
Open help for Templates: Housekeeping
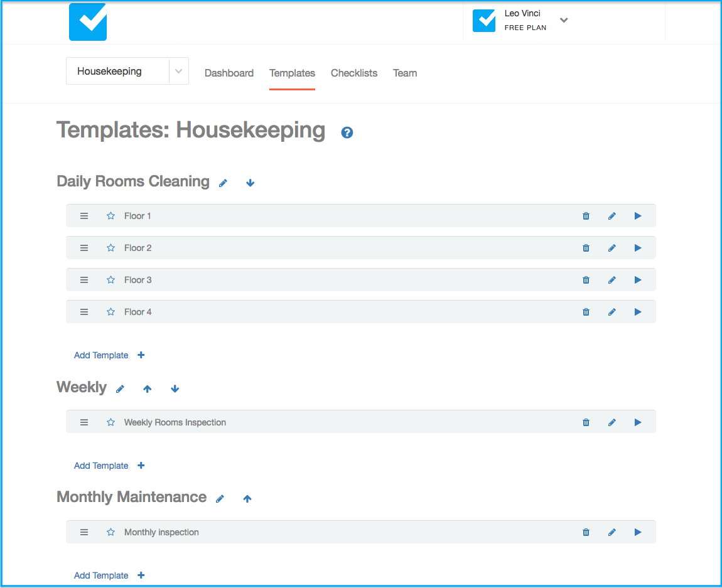click(x=347, y=132)
